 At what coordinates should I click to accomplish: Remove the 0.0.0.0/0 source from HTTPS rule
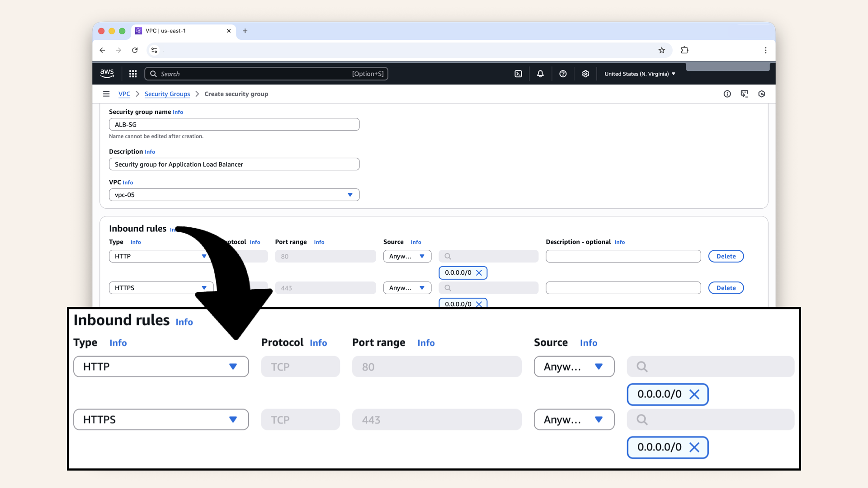point(695,447)
